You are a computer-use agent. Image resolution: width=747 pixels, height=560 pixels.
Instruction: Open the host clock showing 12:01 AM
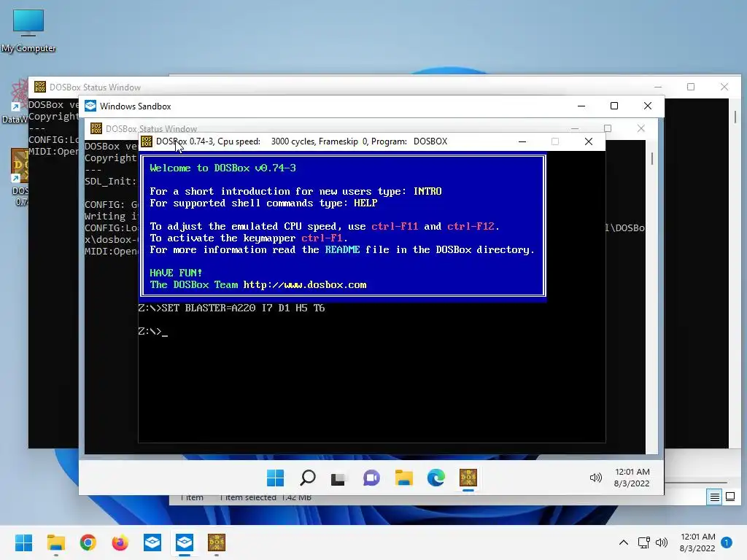697,537
